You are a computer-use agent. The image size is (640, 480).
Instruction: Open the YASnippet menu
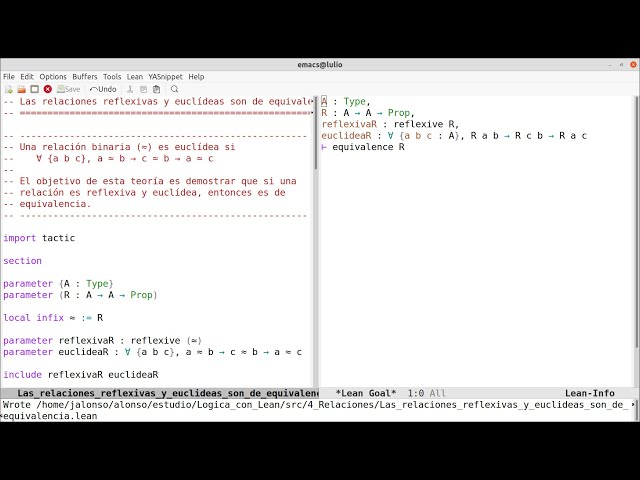[x=165, y=77]
